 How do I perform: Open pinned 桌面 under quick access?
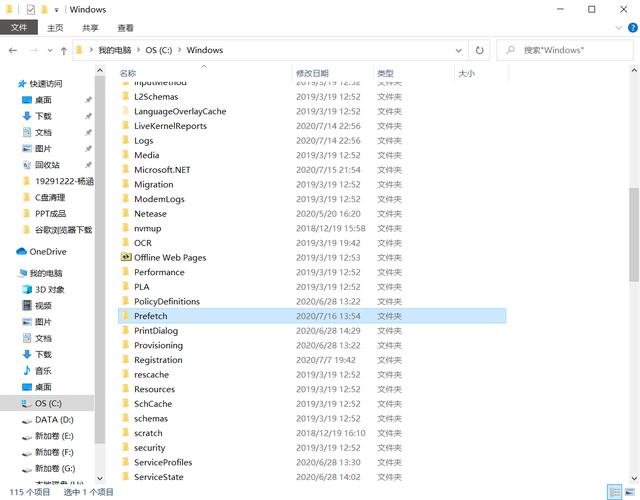pos(43,100)
